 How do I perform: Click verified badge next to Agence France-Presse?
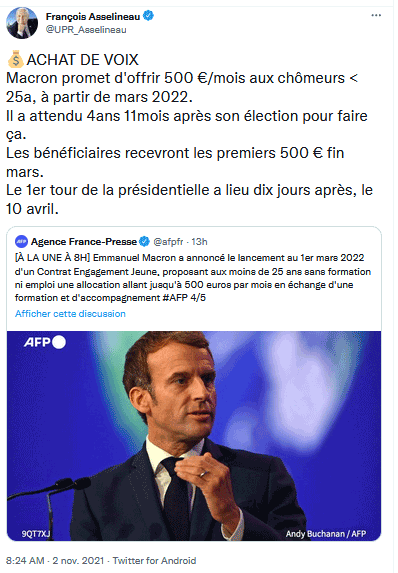tap(144, 242)
